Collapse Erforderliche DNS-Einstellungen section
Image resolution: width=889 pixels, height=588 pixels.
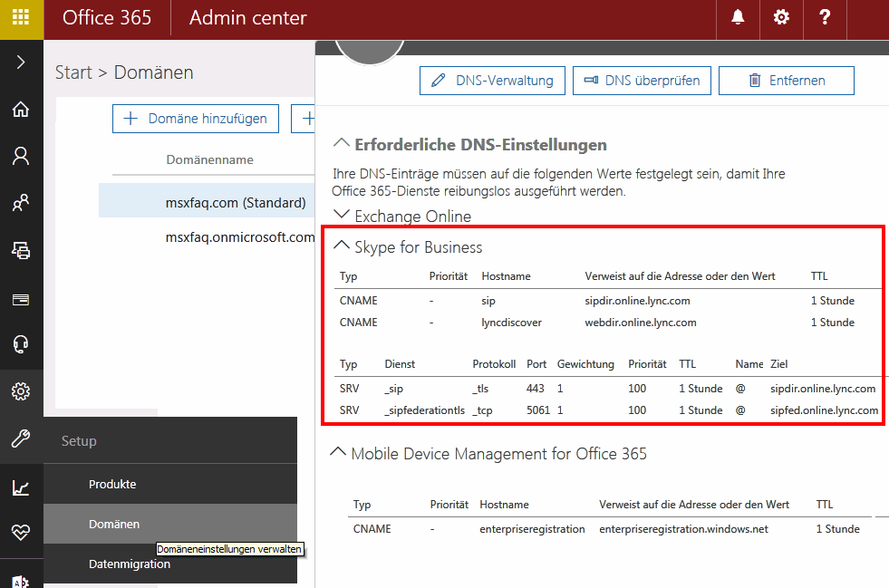tap(342, 143)
